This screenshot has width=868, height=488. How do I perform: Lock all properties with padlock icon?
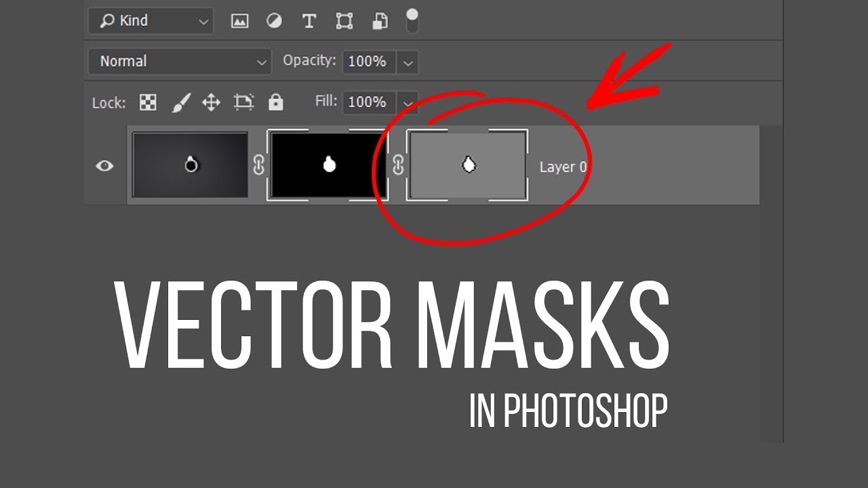[275, 102]
